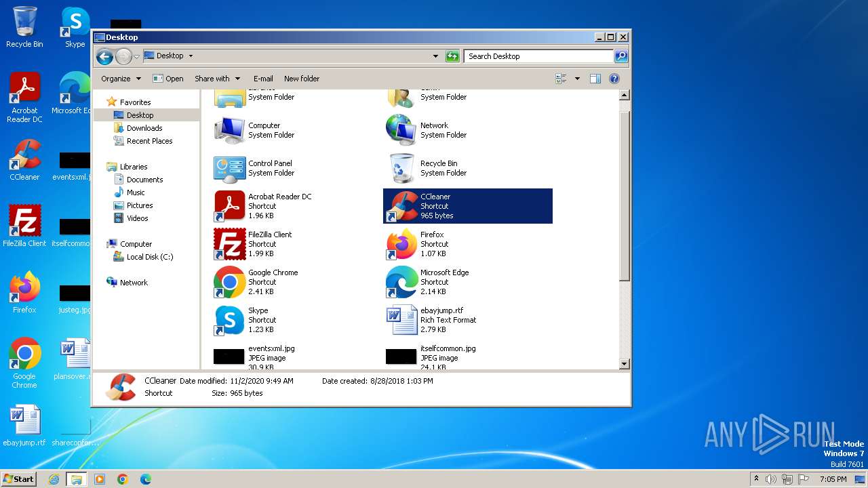Create a New folder

click(x=302, y=79)
